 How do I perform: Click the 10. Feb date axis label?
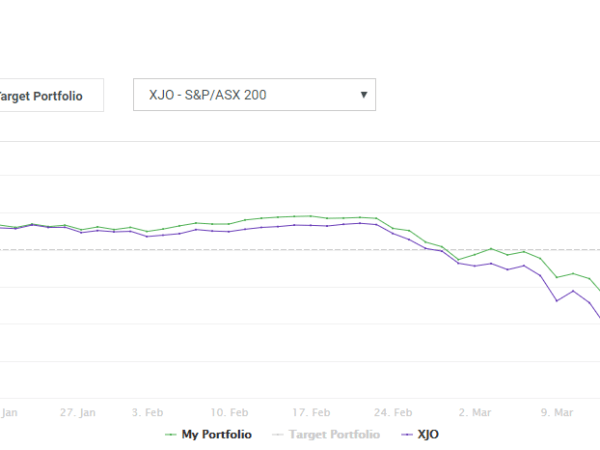(x=229, y=411)
